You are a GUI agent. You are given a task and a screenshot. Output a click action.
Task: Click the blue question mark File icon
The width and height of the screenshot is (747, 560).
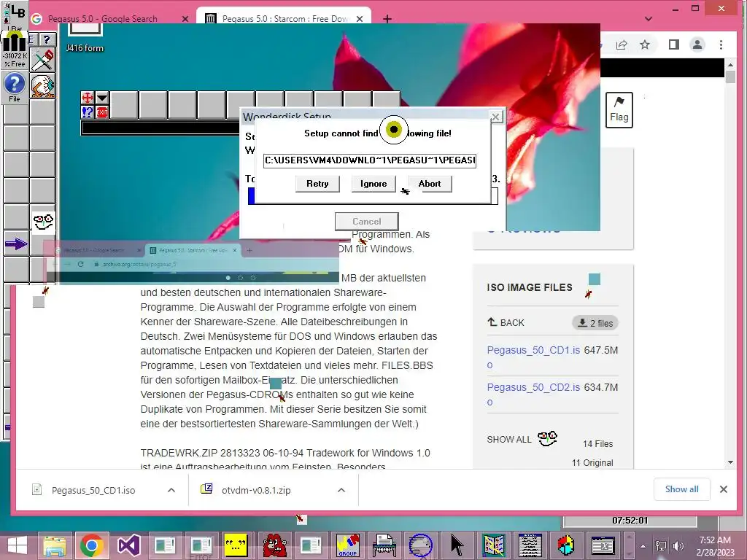point(15,87)
